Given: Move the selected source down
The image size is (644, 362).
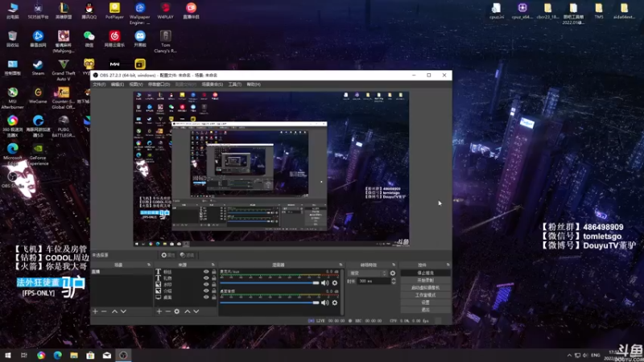Looking at the screenshot, I should tap(196, 311).
